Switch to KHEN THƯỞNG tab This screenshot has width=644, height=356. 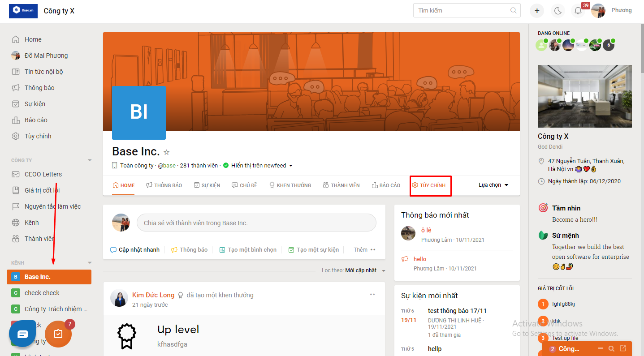pos(290,185)
